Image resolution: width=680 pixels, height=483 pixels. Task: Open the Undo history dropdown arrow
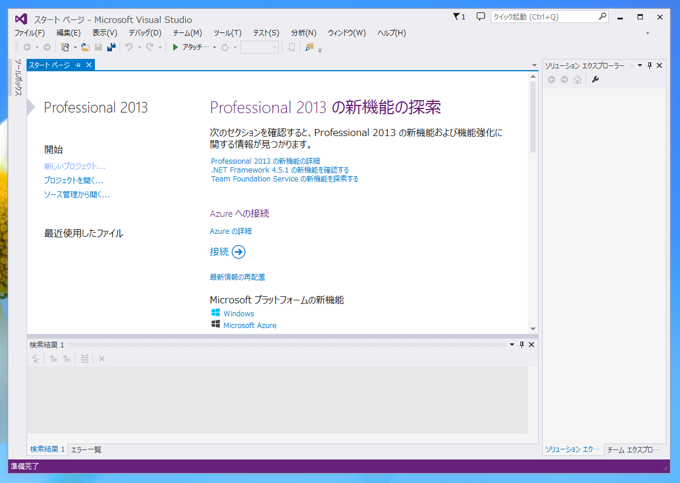pos(139,47)
